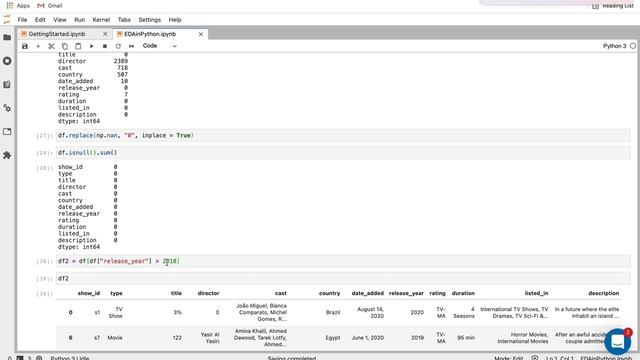Screen dimensions: 640x360
Task: Open the extension manager puzzle icon
Action: click(x=7, y=155)
